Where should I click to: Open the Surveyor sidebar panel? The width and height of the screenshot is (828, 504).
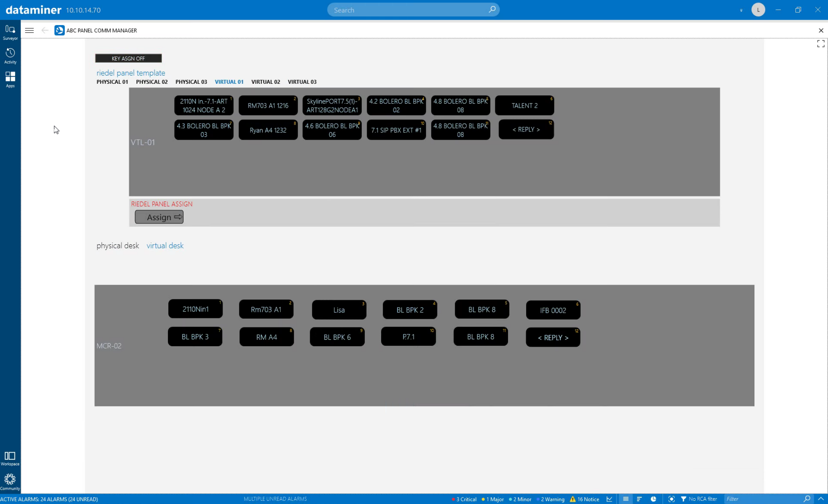(10, 32)
